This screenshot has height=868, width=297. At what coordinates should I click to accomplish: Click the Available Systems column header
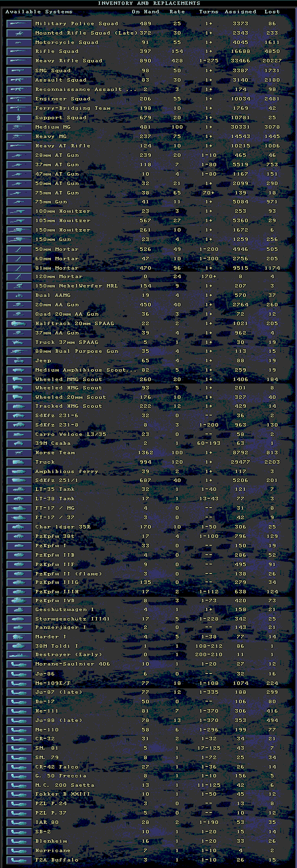[x=39, y=11]
